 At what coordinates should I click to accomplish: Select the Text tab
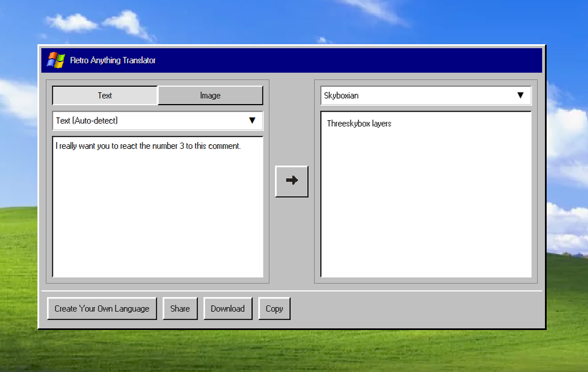105,95
